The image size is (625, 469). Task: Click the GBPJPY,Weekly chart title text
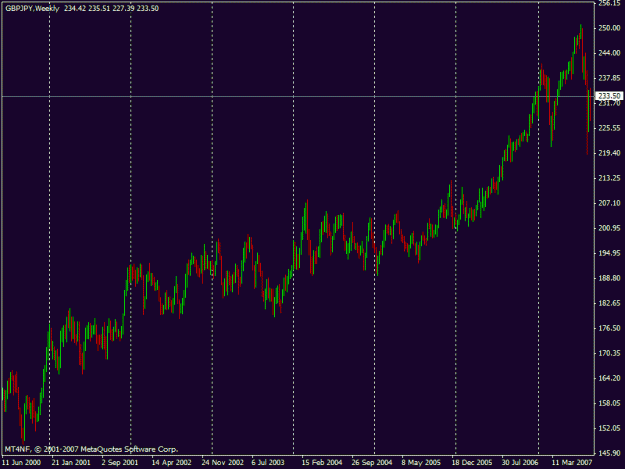click(x=32, y=8)
